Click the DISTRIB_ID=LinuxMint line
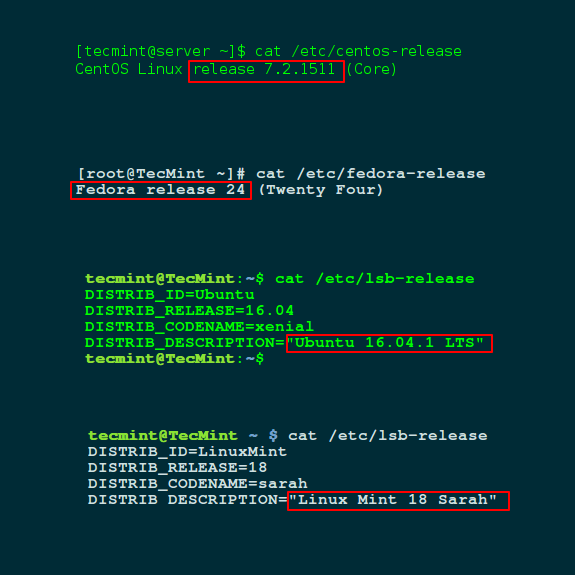 coord(187,451)
